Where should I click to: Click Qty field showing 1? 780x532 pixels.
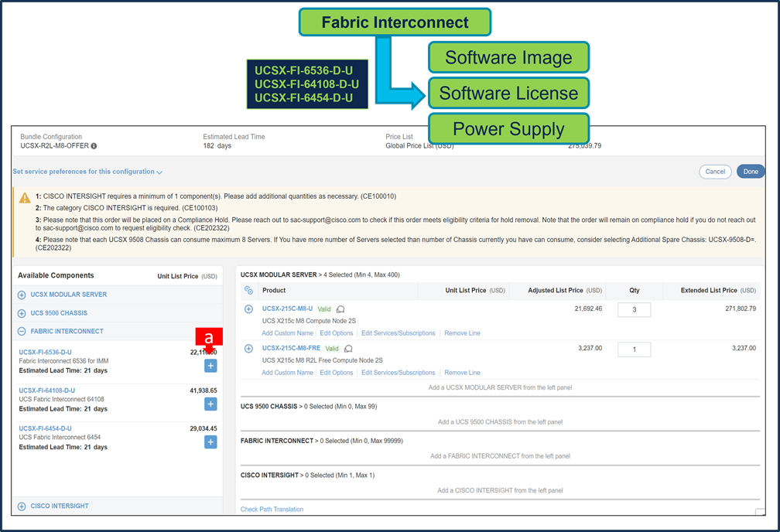point(635,350)
